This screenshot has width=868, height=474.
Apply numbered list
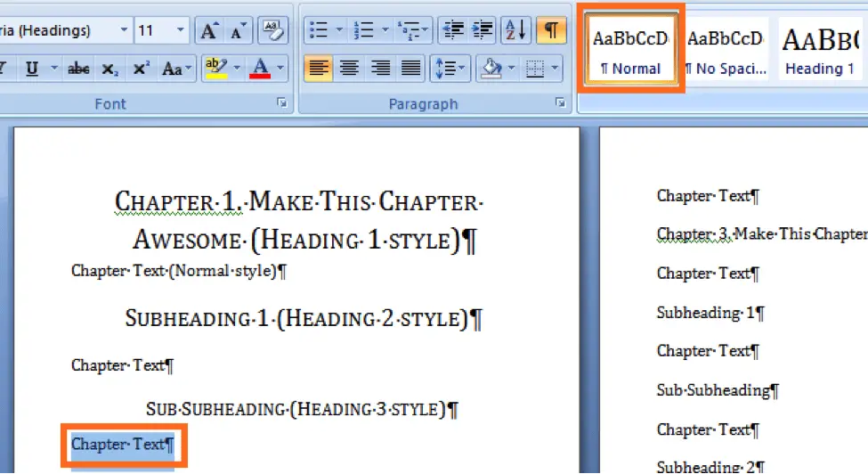(x=364, y=30)
